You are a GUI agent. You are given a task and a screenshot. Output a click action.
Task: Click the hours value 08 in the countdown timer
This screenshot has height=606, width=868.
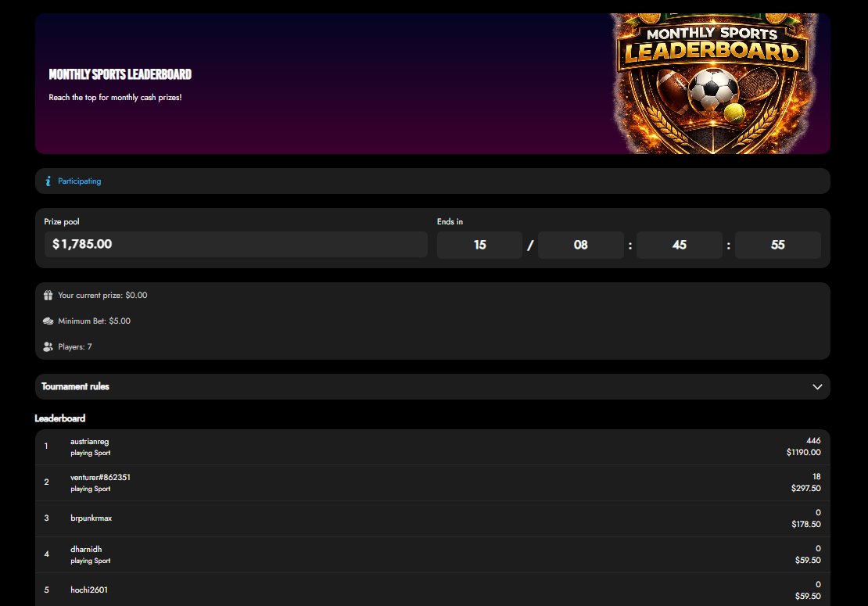point(581,245)
